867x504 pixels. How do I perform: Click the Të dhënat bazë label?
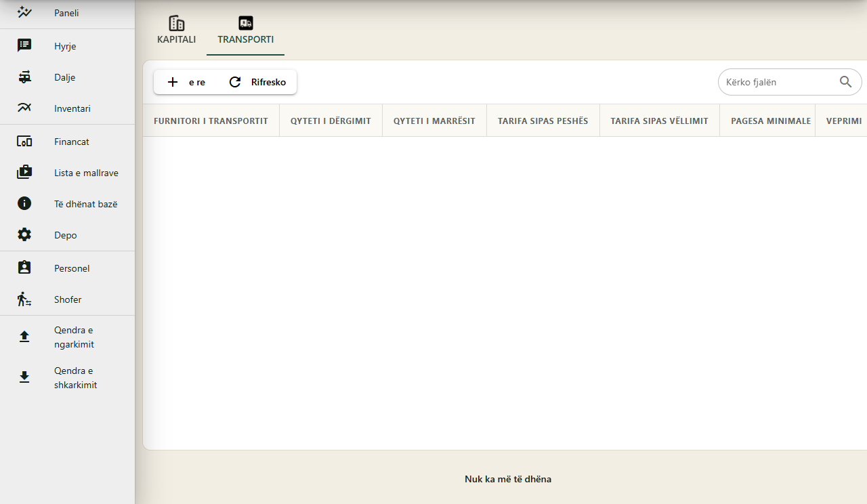pos(86,204)
